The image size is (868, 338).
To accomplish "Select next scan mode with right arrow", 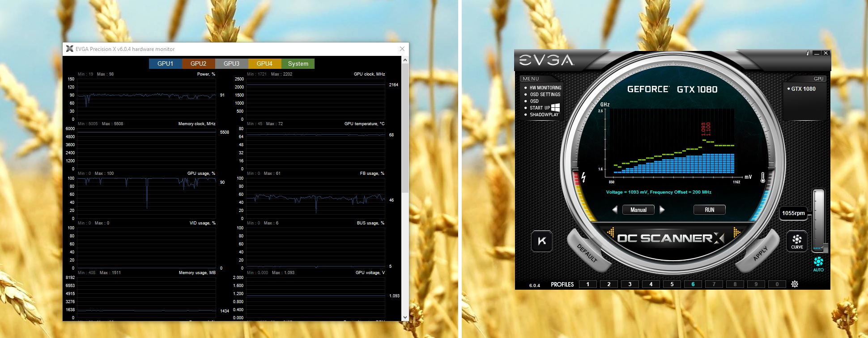I will pos(662,210).
